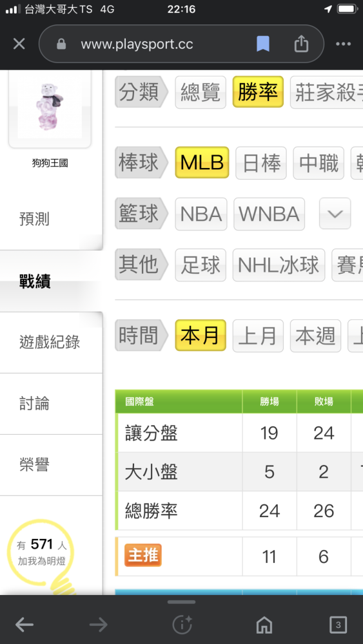Viewport: 363px width, 644px height.
Task: Select the 勝率 category filter
Action: point(258,92)
